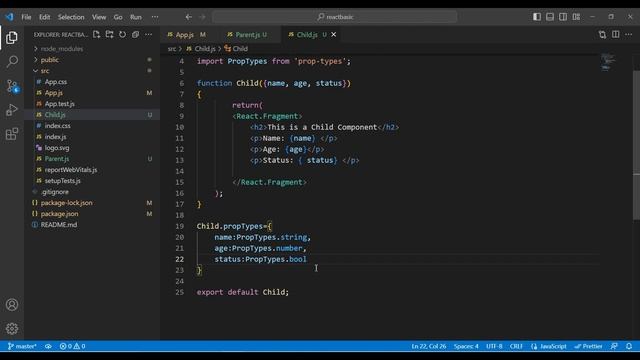Open the Run and Debug view
Viewport: 640px width, 360px height.
point(12,110)
